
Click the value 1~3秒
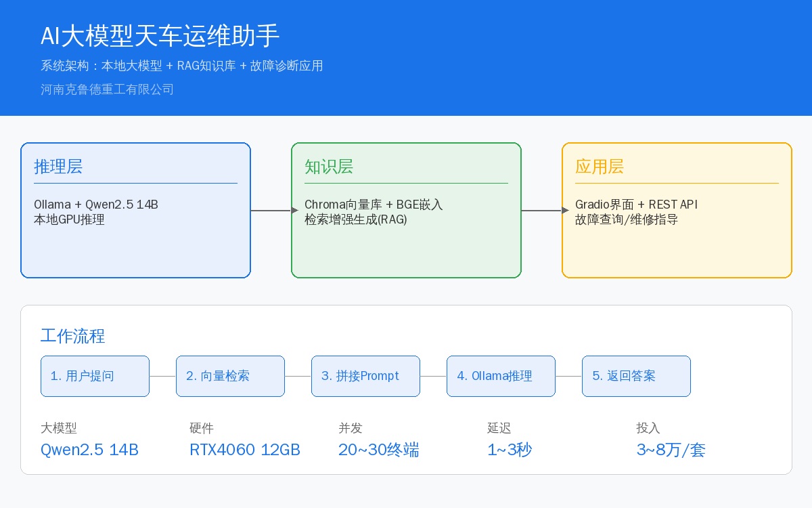pyautogui.click(x=510, y=450)
